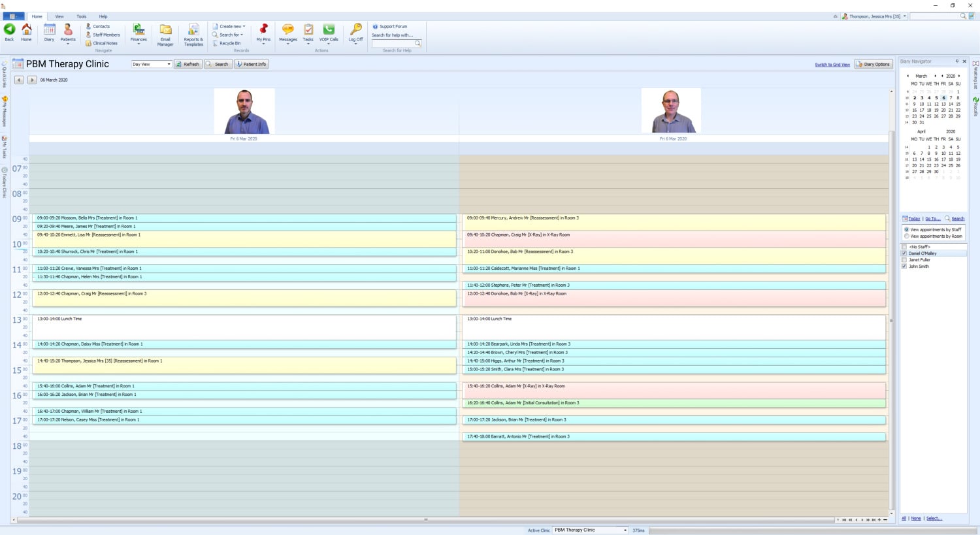Expand the Day View dropdown
This screenshot has width=980, height=535.
(x=169, y=65)
